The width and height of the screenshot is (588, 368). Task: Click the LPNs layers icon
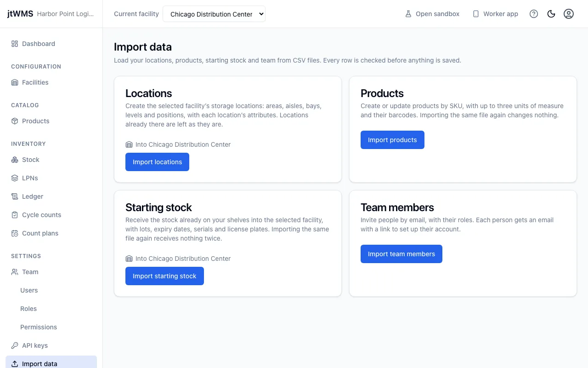[x=15, y=178]
